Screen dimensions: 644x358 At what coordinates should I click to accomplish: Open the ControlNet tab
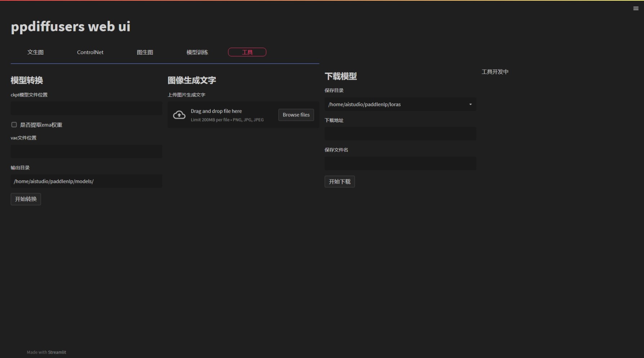point(90,52)
